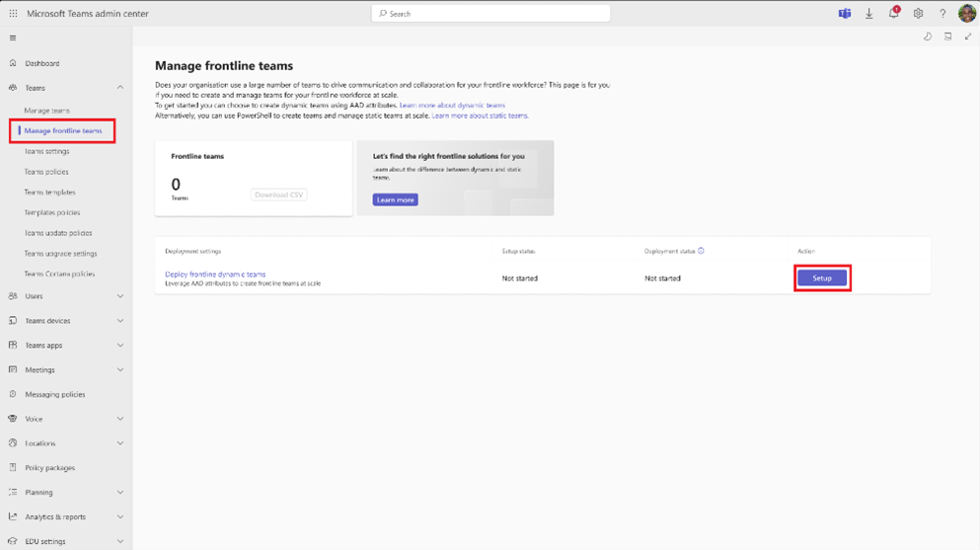Collapse the navigation hamburger menu
The width and height of the screenshot is (980, 550).
point(13,39)
